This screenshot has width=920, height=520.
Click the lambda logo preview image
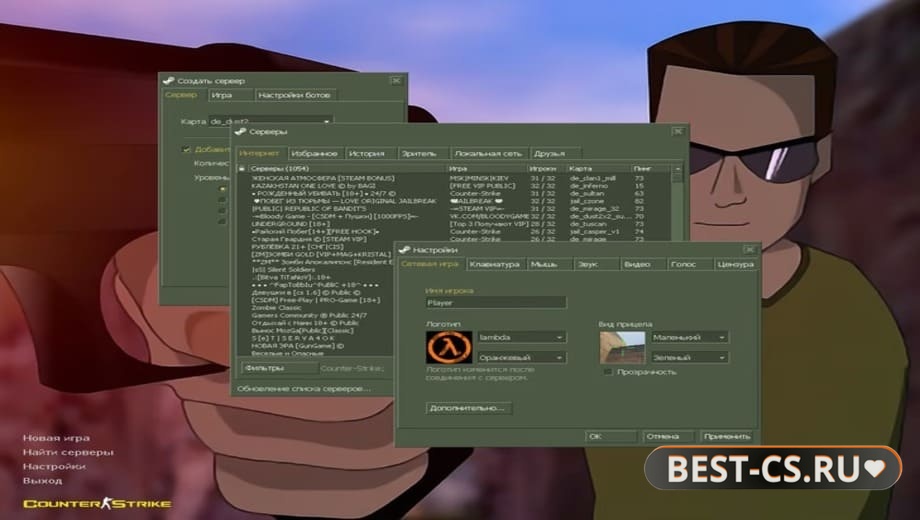(x=449, y=347)
